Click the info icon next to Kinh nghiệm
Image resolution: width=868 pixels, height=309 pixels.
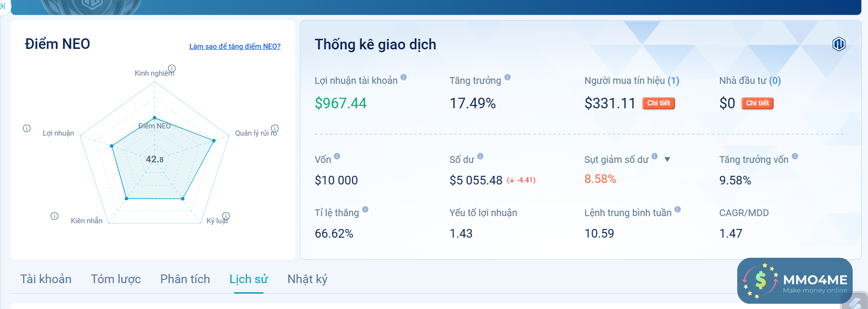(172, 69)
